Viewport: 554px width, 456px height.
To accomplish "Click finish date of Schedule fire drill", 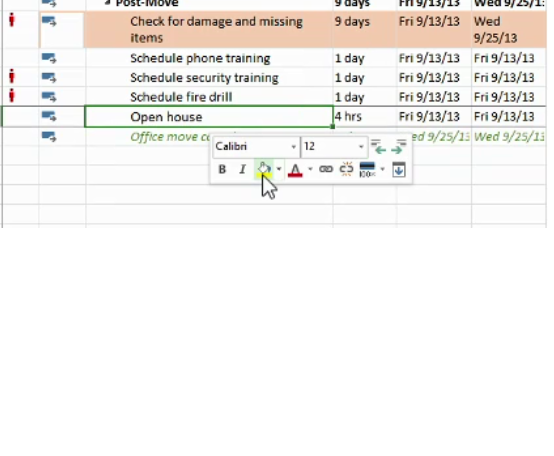I will [504, 97].
